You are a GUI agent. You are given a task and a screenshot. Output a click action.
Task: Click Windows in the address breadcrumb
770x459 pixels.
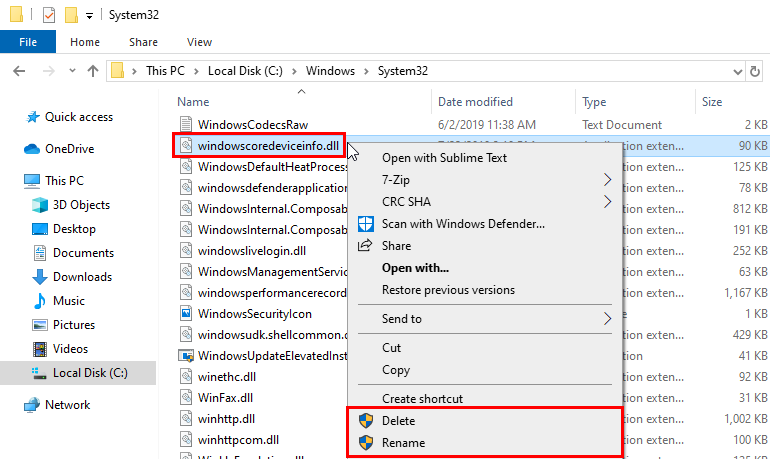[x=329, y=71]
